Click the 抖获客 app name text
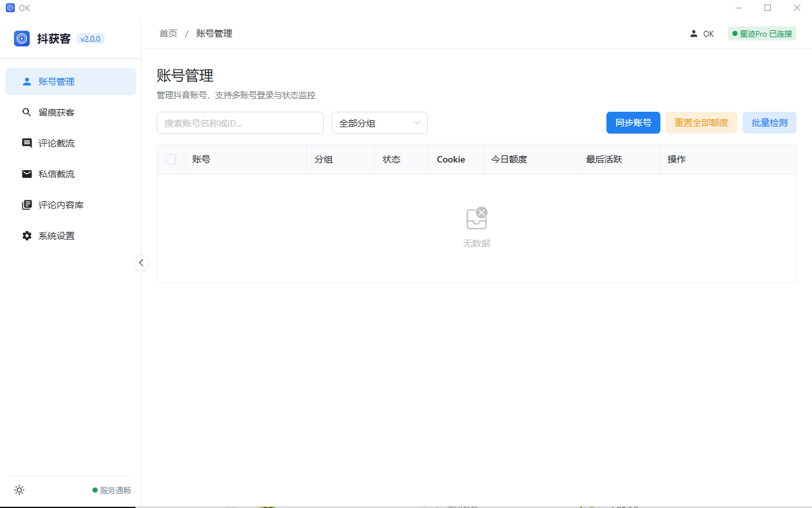The height and width of the screenshot is (508, 812). coord(54,39)
